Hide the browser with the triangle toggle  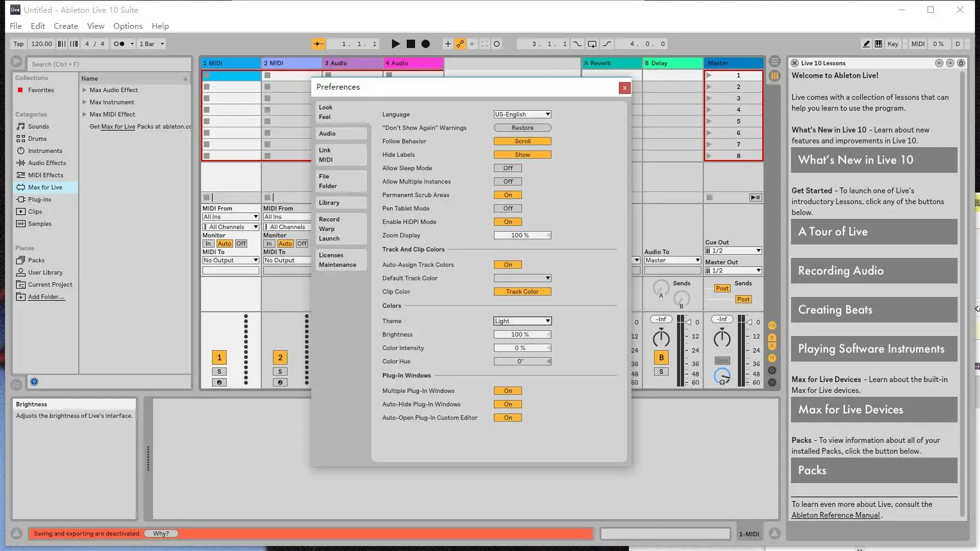click(17, 61)
